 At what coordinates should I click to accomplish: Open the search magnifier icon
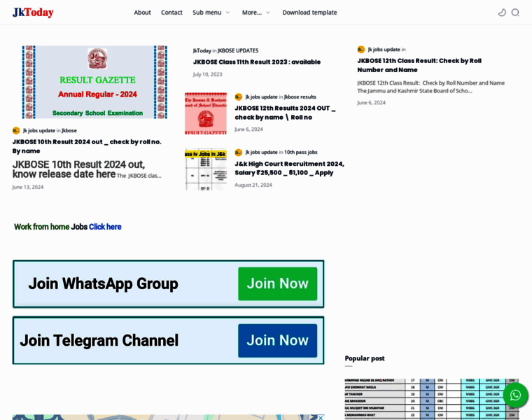(515, 13)
